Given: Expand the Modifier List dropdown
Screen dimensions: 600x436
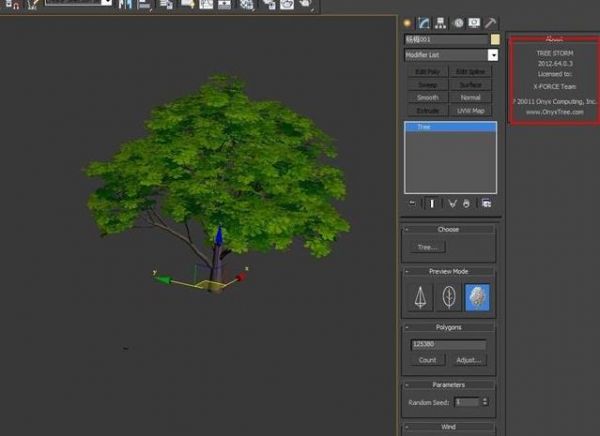Looking at the screenshot, I should pyautogui.click(x=492, y=55).
